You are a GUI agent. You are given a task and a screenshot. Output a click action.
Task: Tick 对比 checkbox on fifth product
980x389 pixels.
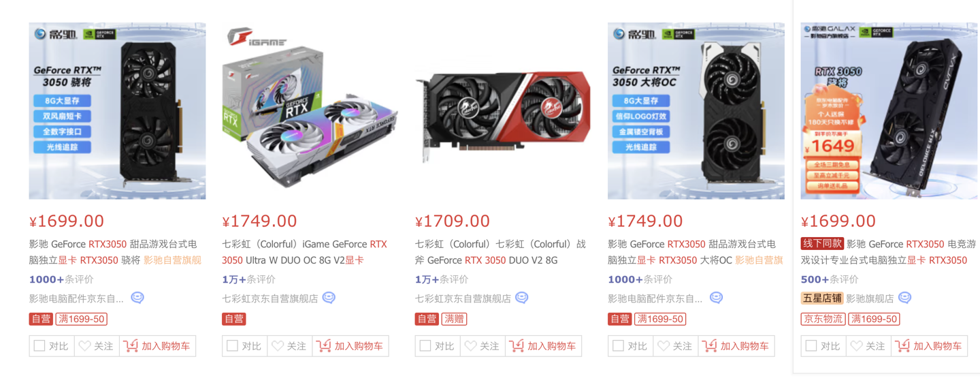click(x=811, y=346)
